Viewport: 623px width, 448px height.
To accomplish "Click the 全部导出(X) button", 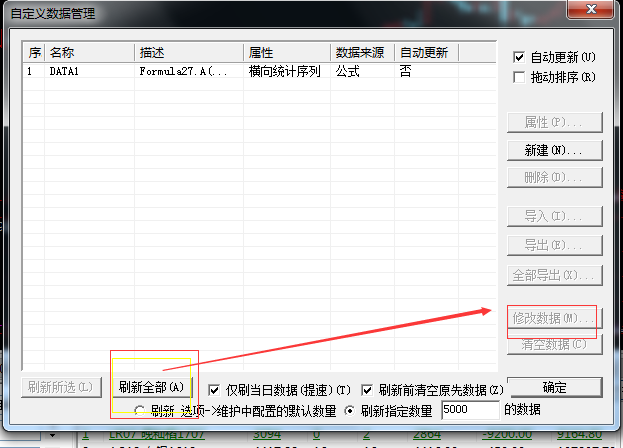I will (x=554, y=274).
